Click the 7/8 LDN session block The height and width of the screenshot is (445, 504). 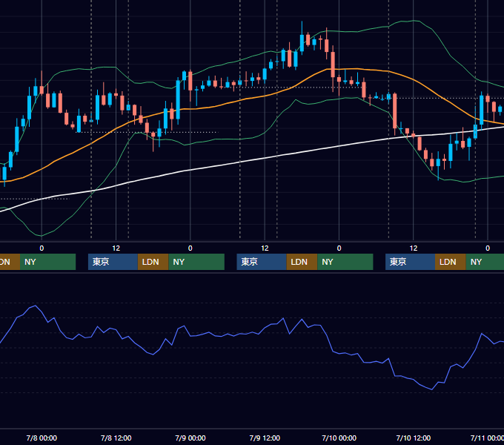click(x=153, y=262)
